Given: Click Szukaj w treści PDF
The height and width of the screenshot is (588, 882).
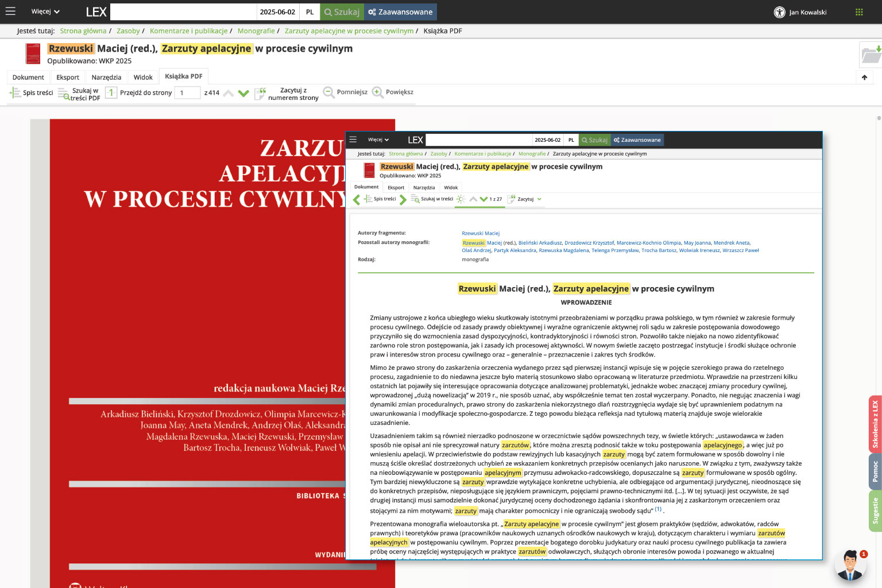Looking at the screenshot, I should (x=79, y=94).
